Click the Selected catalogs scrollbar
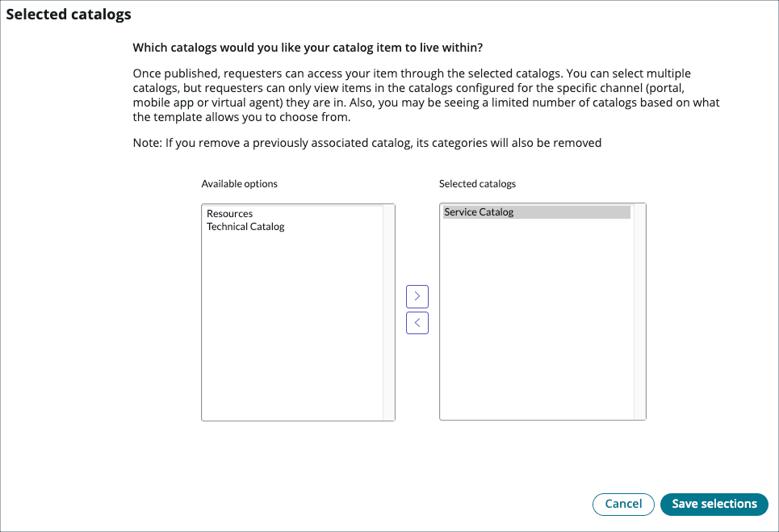The image size is (779, 532). (642, 312)
